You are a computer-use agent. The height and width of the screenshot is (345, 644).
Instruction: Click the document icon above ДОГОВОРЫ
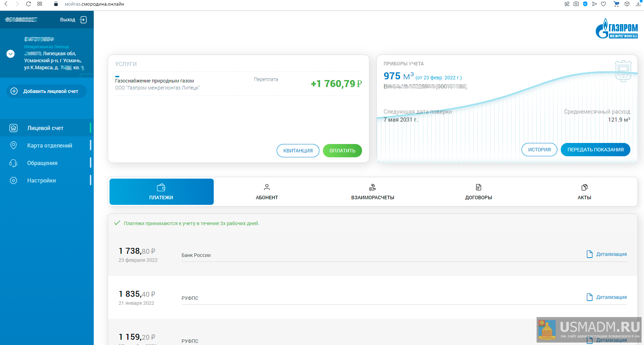pyautogui.click(x=479, y=187)
